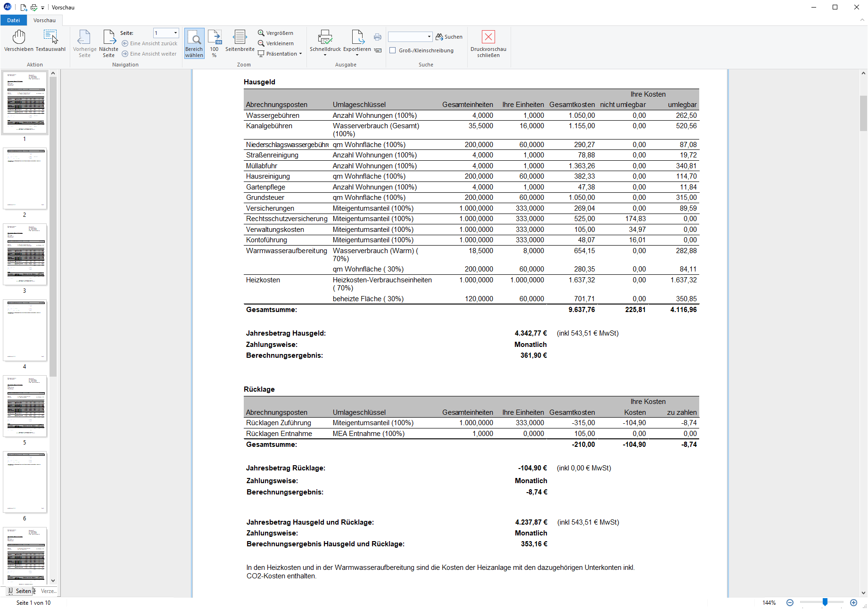This screenshot has width=868, height=609.
Task: Click the Gesamtsumme value 9.637,76
Action: [x=582, y=310]
